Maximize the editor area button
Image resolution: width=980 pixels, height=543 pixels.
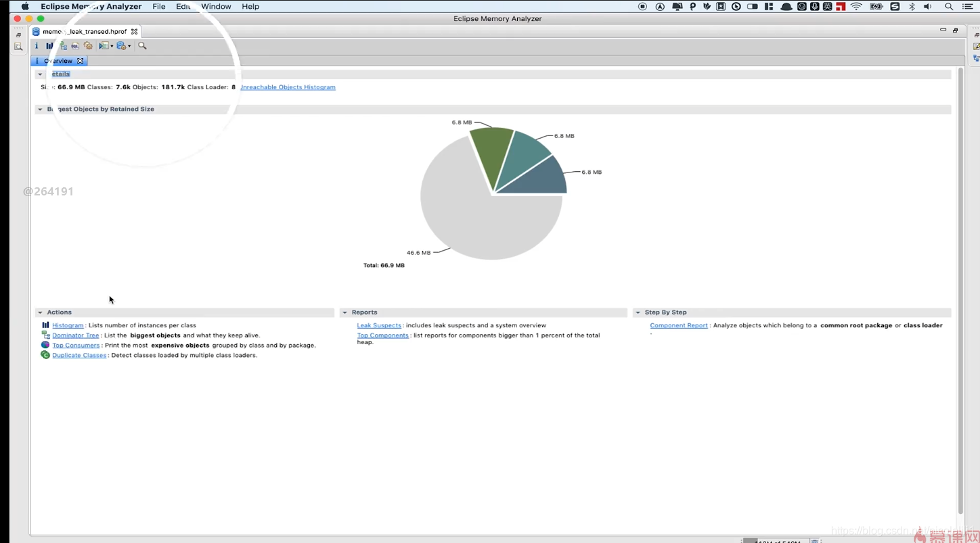(955, 30)
